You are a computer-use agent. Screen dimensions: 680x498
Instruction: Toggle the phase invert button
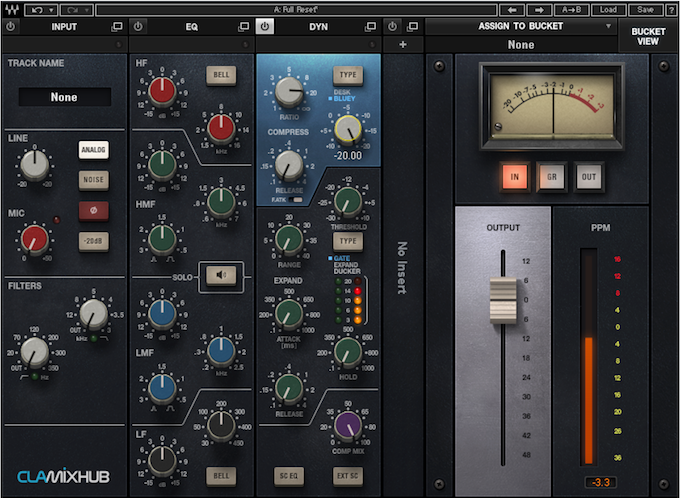tap(94, 210)
